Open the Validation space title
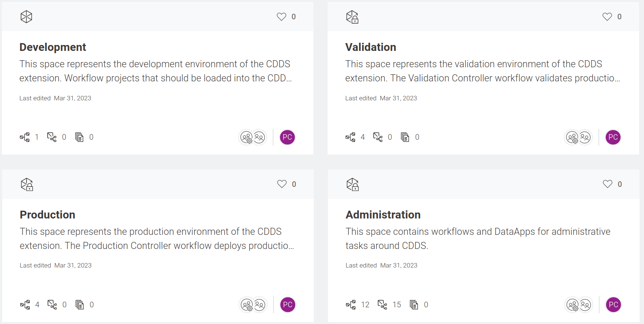Image resolution: width=644 pixels, height=324 pixels. coord(370,47)
